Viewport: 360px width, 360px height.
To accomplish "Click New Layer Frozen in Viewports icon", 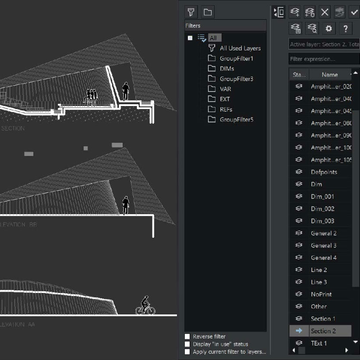I will pyautogui.click(x=310, y=12).
